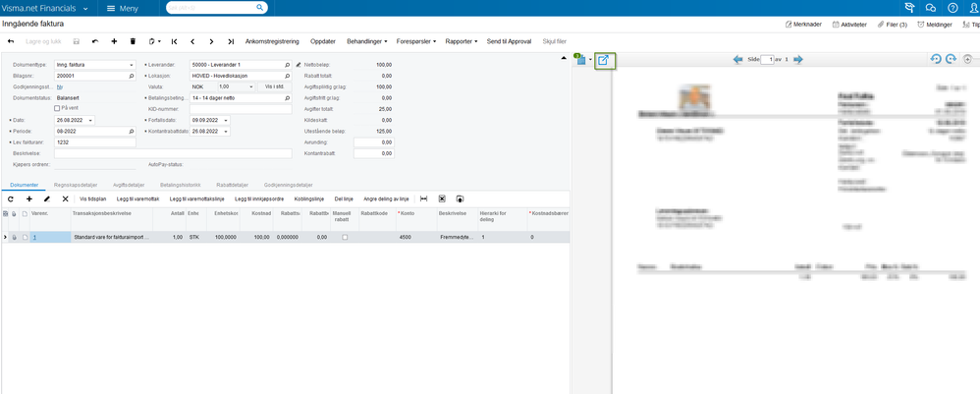Screen dimensions: 980x394
Task: Open Filer (3) attachments
Action: (893, 25)
